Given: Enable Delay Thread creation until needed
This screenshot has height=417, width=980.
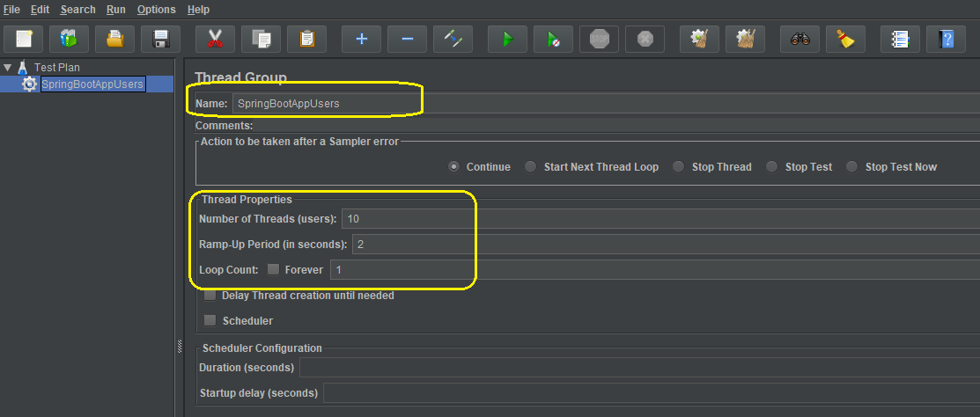Looking at the screenshot, I should [x=210, y=296].
